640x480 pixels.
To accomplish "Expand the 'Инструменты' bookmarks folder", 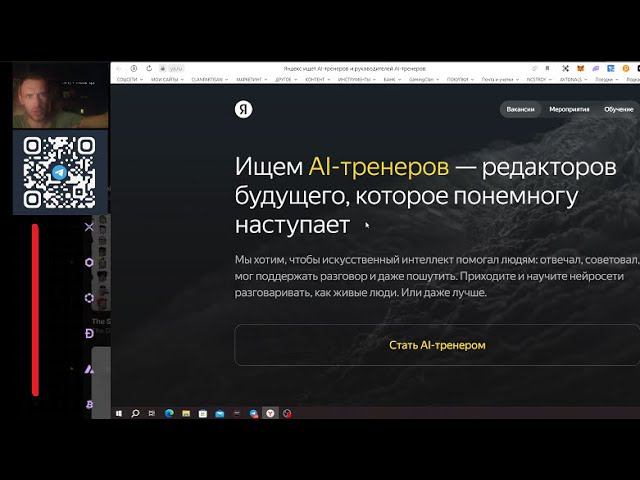I will click(x=357, y=80).
